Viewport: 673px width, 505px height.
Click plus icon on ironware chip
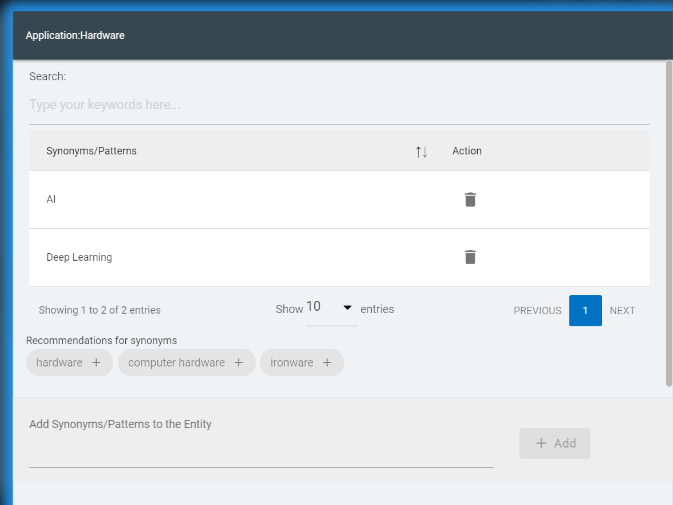[327, 363]
